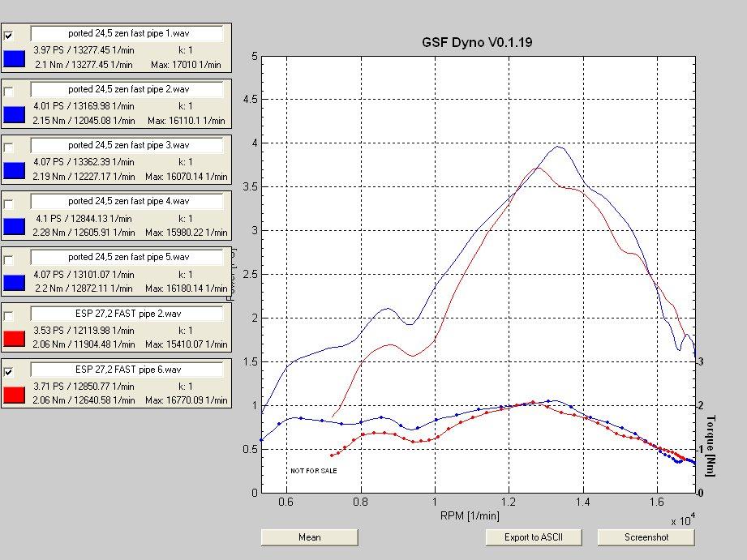Tick the ported zen fast pipe 3.wav checkbox
Screen dimensions: 747x560
[x=9, y=147]
